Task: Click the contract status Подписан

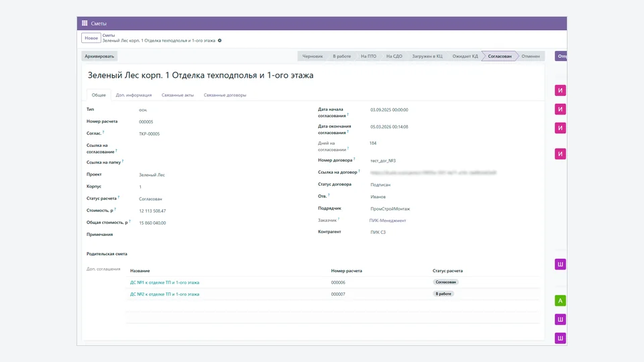Action: [x=380, y=185]
